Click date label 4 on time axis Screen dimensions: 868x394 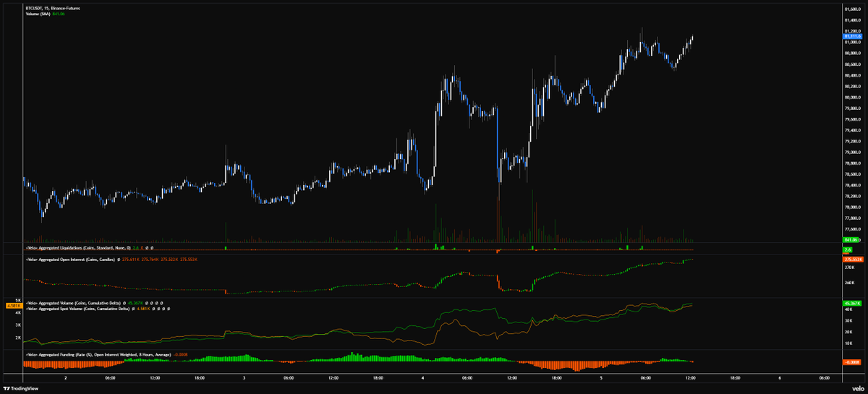(422, 377)
